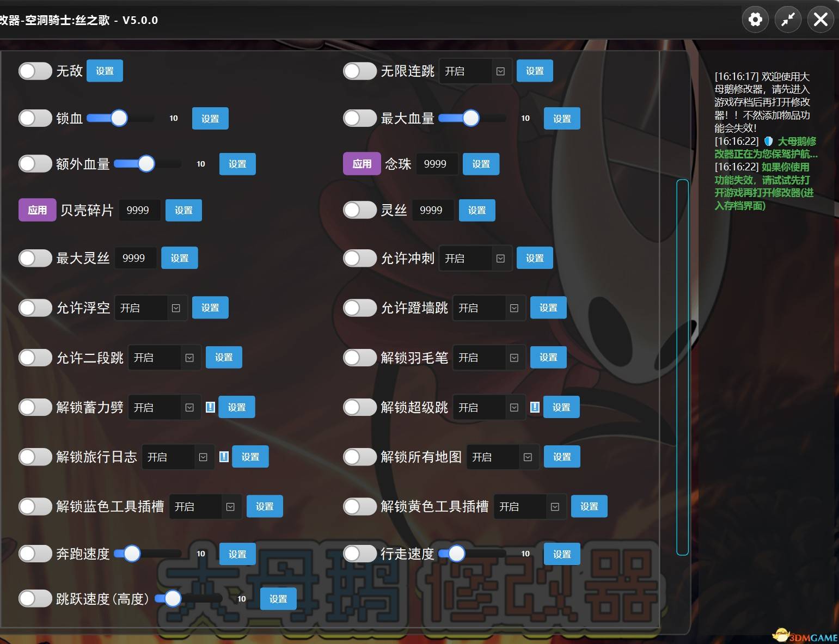The width and height of the screenshot is (839, 644).
Task: Toggle the 解锁所有地图 switch
Action: 360,457
